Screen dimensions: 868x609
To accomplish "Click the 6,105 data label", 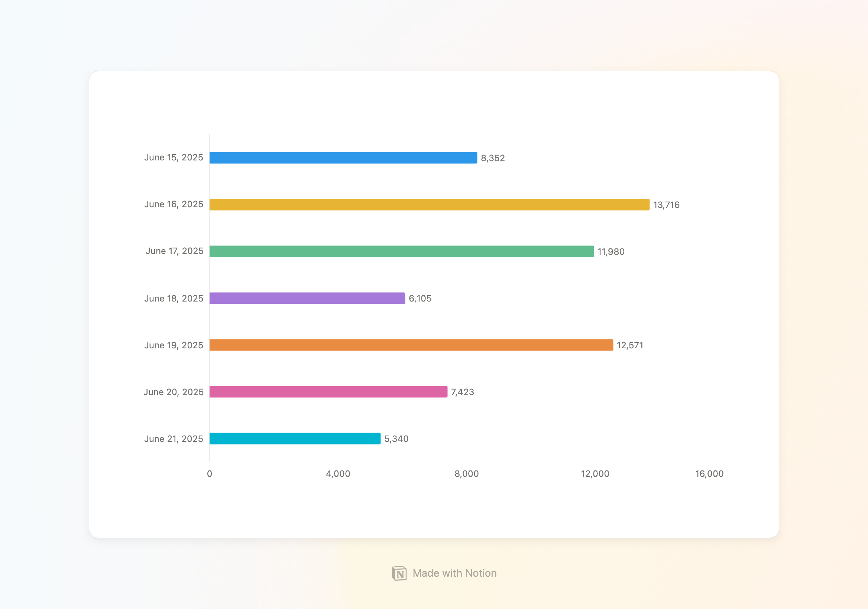I will click(x=420, y=299).
